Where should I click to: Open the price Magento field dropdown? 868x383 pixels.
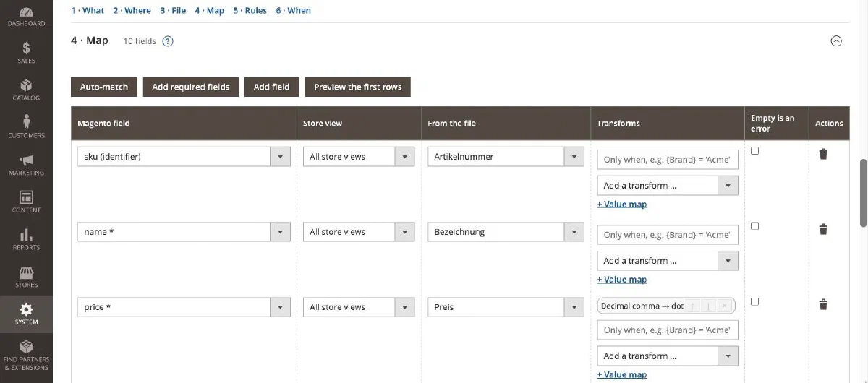tap(184, 307)
